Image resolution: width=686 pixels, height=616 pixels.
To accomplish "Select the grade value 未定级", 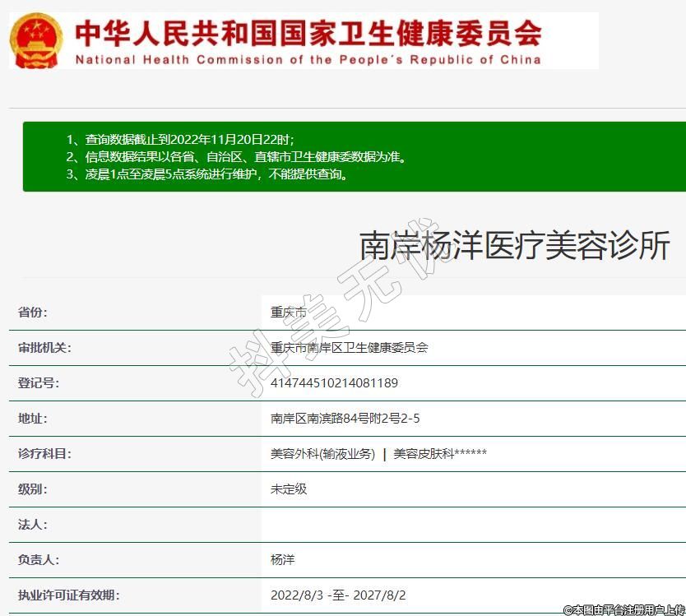I will [x=288, y=489].
